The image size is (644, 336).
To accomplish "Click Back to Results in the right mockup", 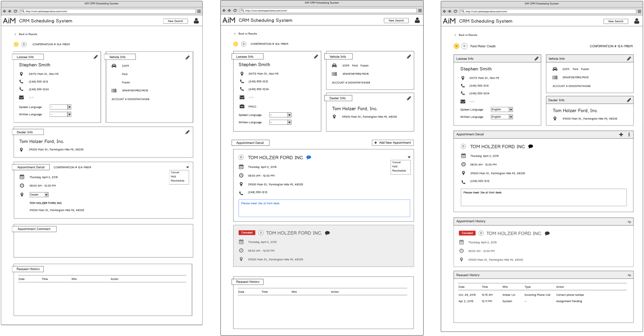I will (467, 35).
